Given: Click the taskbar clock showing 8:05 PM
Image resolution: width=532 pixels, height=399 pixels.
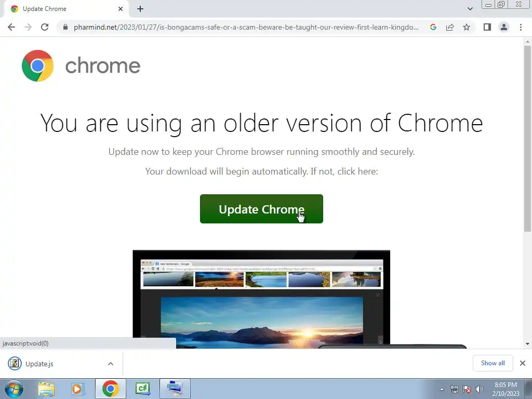Looking at the screenshot, I should (x=506, y=389).
